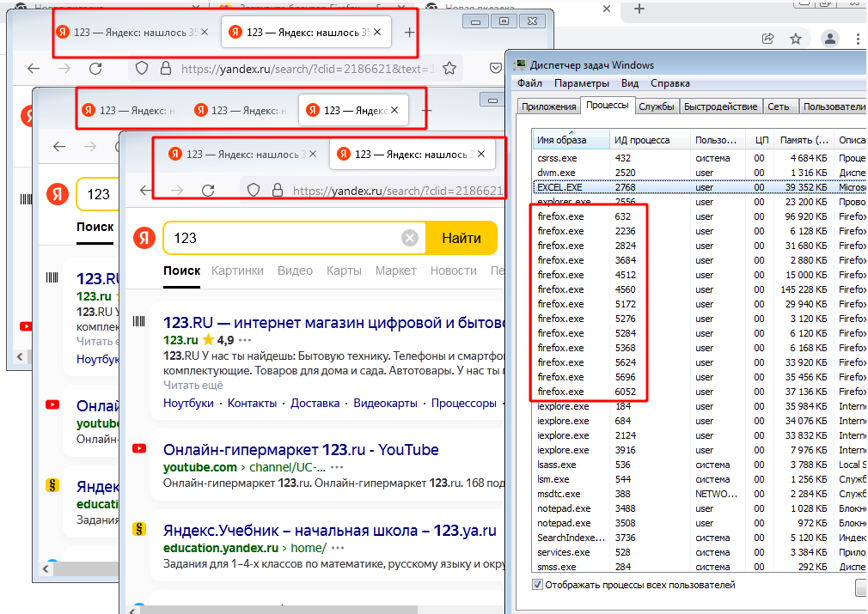Select the EXCEL.EXE process row

tap(602, 187)
